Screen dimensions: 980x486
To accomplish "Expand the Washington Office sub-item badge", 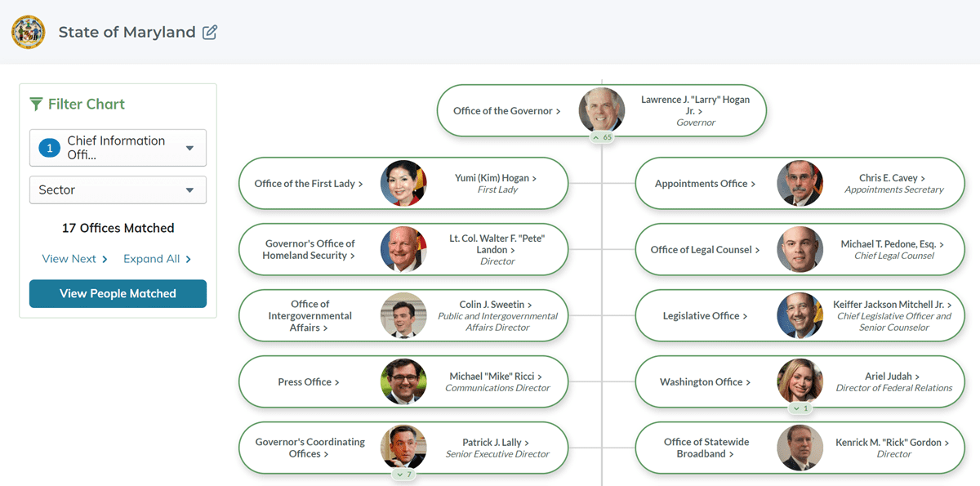I will 800,408.
